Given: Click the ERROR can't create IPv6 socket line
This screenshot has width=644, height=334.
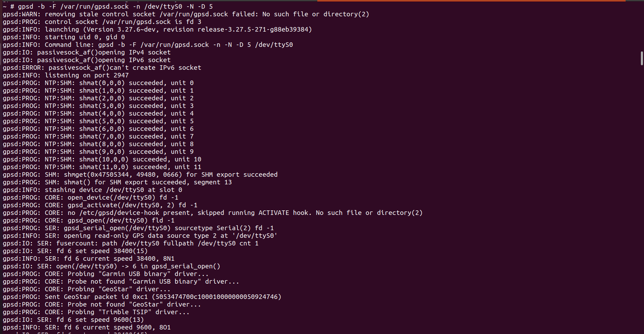Looking at the screenshot, I should tap(102, 68).
